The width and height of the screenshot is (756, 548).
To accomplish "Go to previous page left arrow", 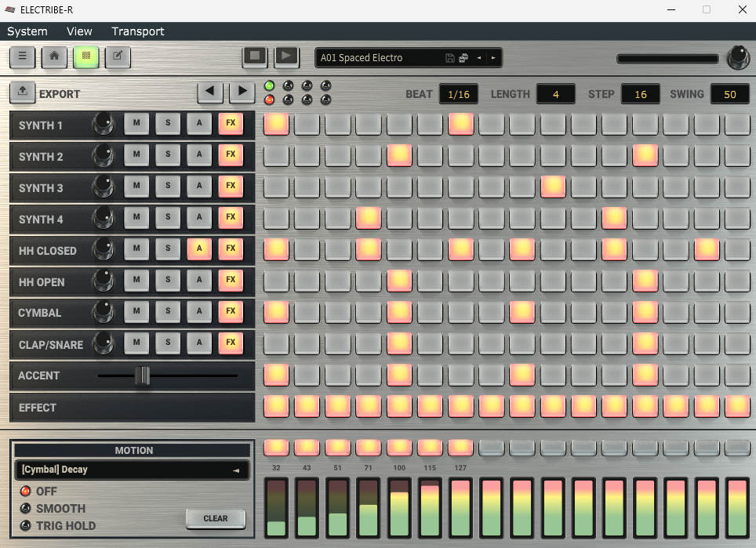I will 209,92.
